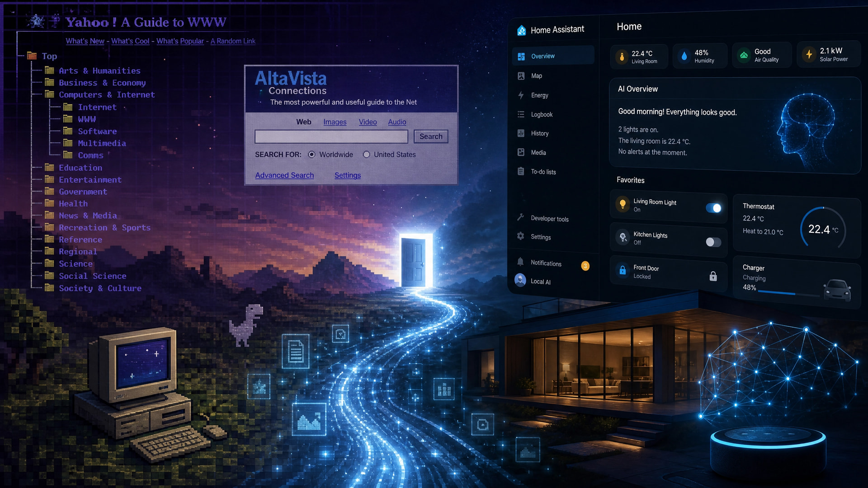Switch to the Video search tab
This screenshot has width=868, height=488.
(x=368, y=122)
